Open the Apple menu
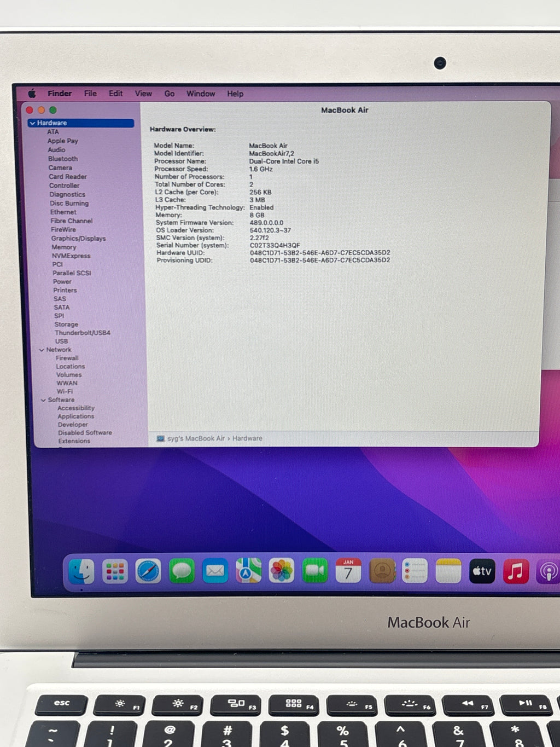560x747 pixels. (32, 94)
